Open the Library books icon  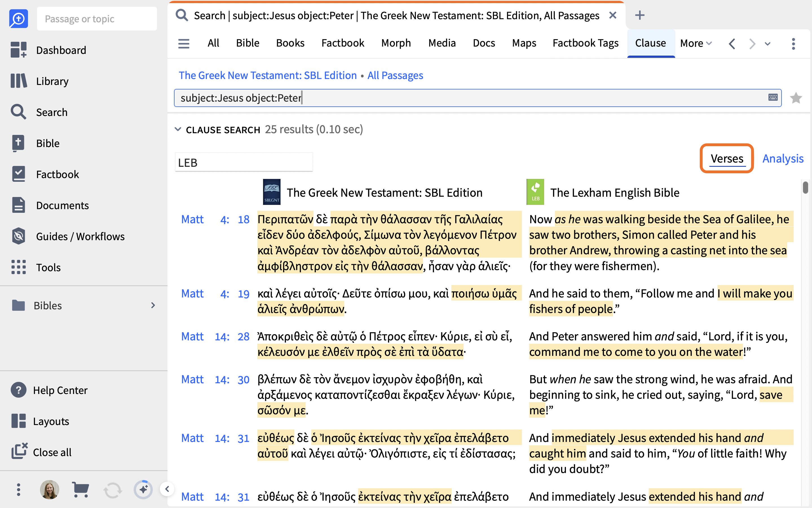(x=18, y=81)
